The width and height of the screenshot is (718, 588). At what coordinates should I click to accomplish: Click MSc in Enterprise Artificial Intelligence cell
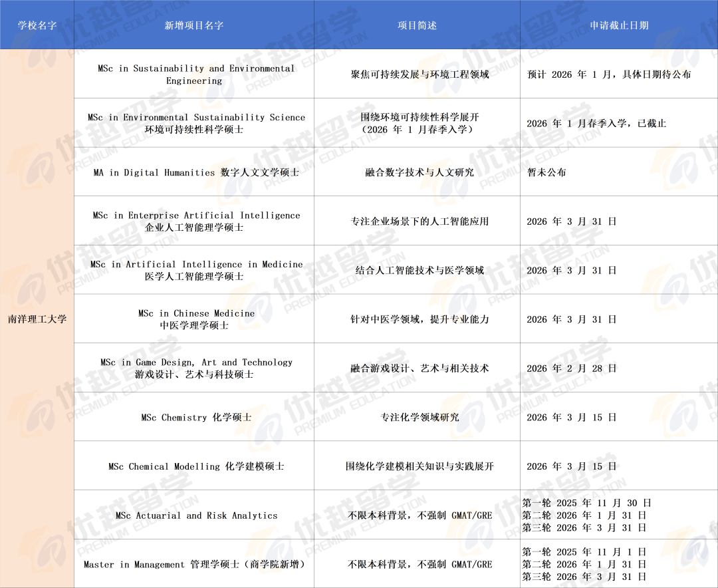(195, 221)
